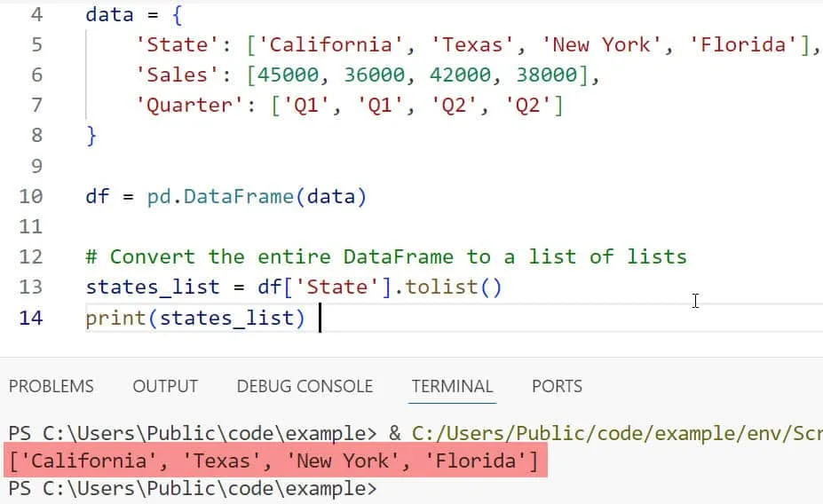Screen dimensions: 823x504
Task: Place cursor on the closing brace on line 8
Action: [x=91, y=136]
